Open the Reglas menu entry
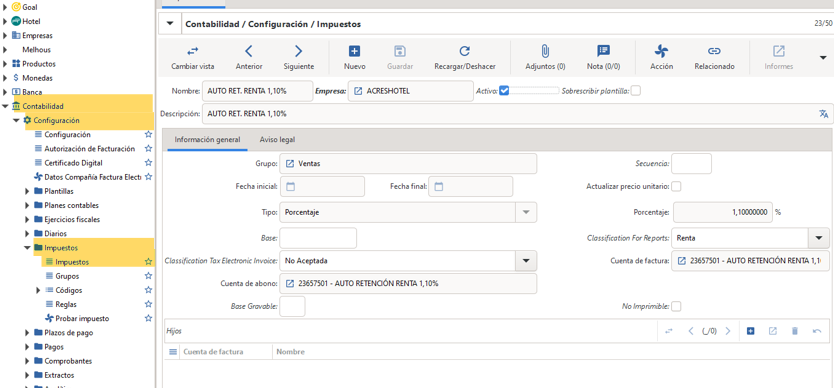This screenshot has height=388, width=834. (66, 304)
